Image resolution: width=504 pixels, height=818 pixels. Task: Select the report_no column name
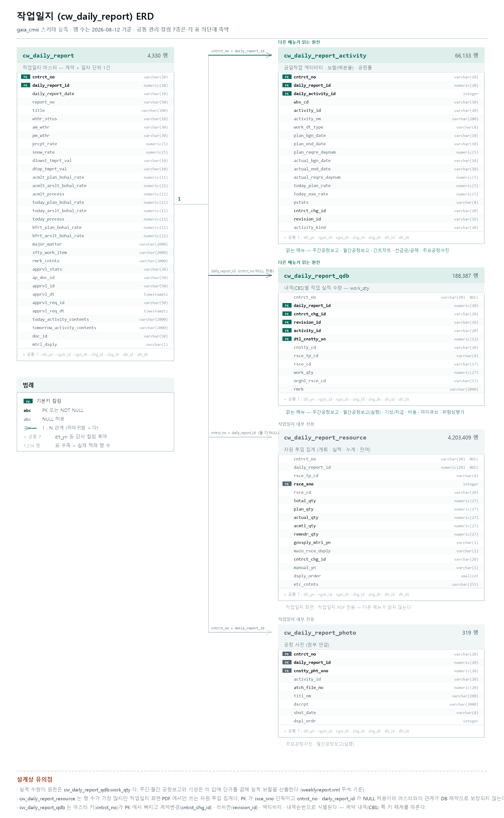point(43,102)
